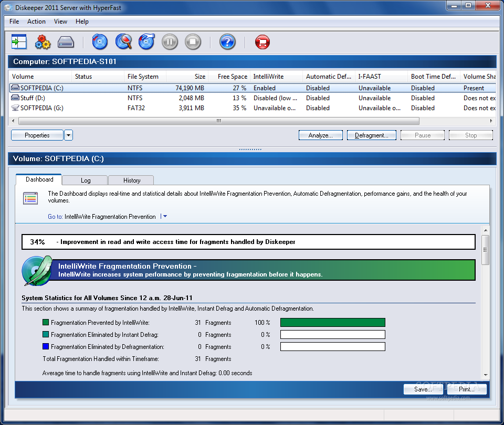The width and height of the screenshot is (504, 425).
Task: Sort by the Status column header
Action: 98,77
